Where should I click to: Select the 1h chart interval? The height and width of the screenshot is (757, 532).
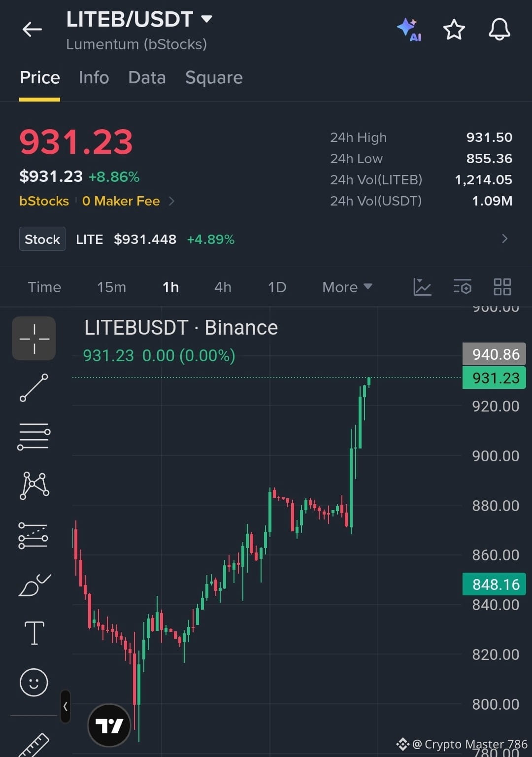click(171, 287)
